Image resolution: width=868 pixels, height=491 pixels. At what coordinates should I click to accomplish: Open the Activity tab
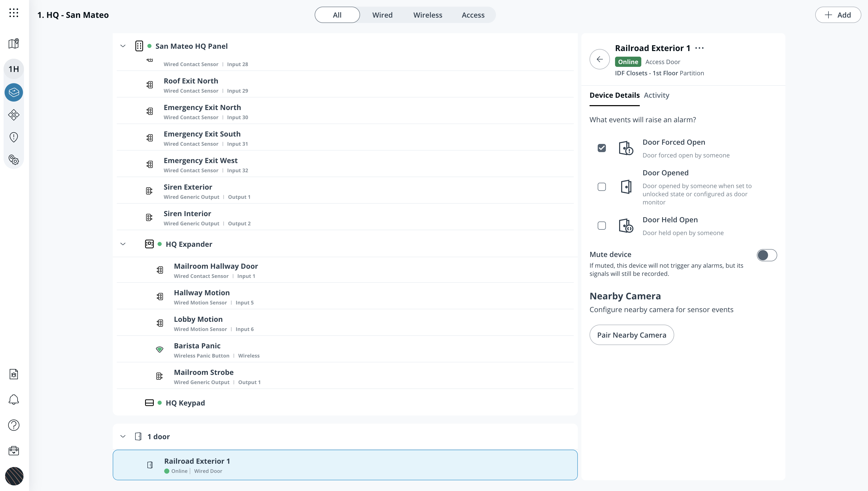pos(656,95)
